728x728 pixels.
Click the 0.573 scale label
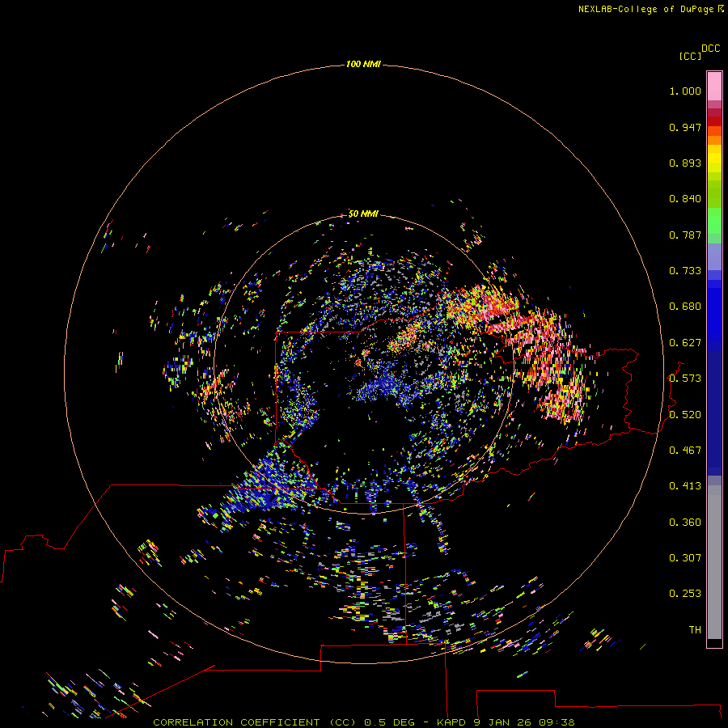[x=685, y=379]
